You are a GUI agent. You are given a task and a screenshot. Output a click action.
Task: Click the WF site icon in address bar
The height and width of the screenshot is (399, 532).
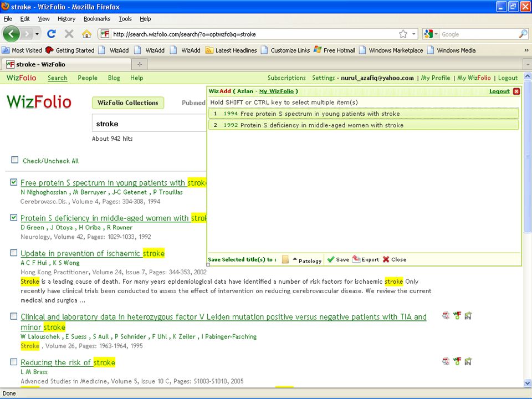105,34
